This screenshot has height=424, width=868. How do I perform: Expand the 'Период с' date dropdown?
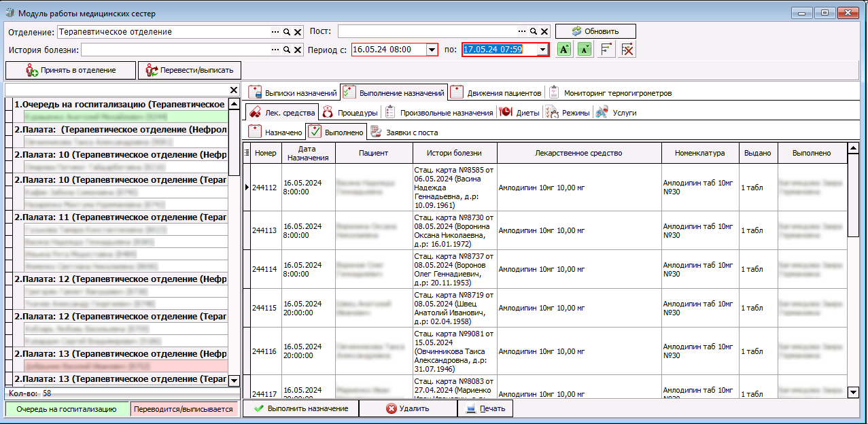[432, 50]
